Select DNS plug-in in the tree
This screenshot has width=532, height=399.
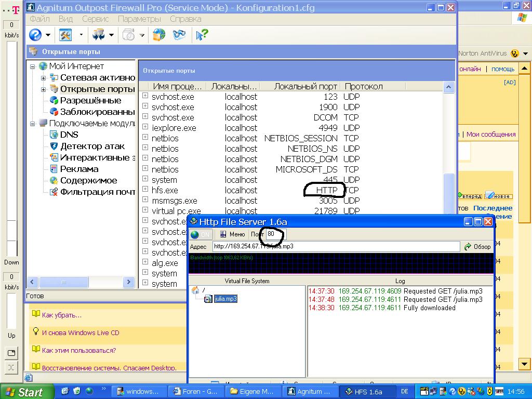[69, 135]
